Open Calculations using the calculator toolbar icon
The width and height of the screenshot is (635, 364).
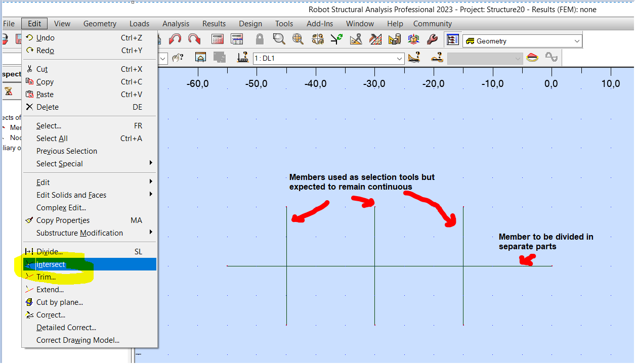click(217, 38)
